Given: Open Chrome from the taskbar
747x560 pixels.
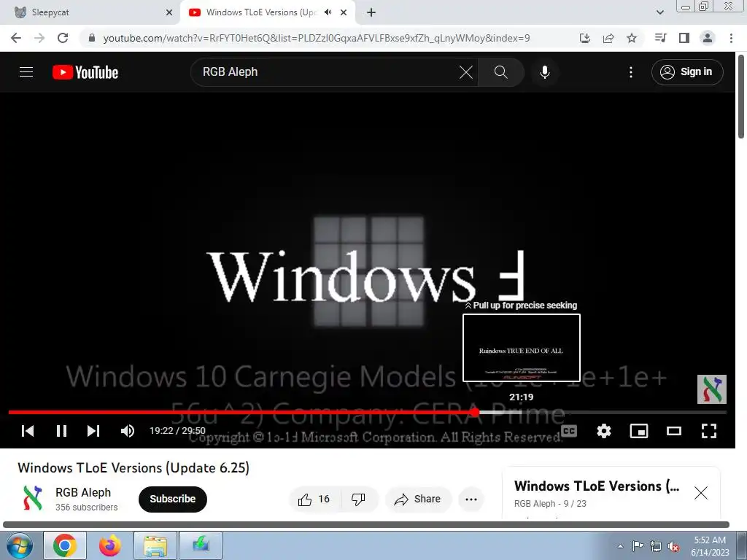Looking at the screenshot, I should coord(65,545).
